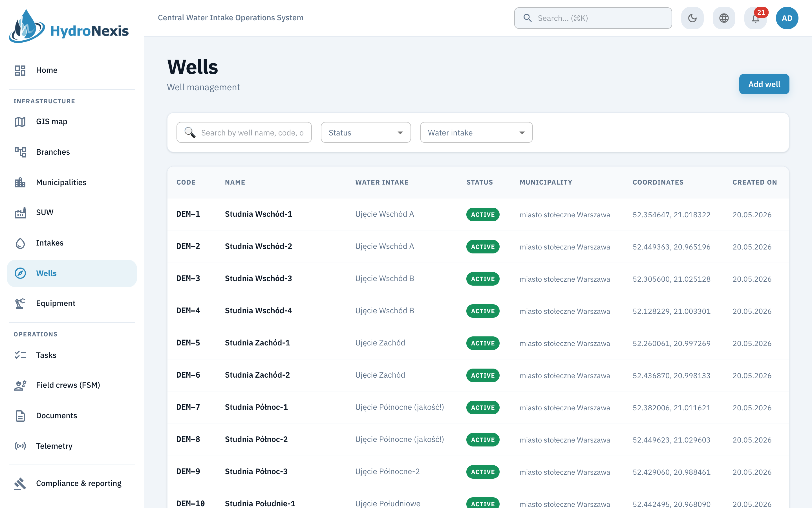Focus the global Search field
The height and width of the screenshot is (508, 812).
pos(593,18)
